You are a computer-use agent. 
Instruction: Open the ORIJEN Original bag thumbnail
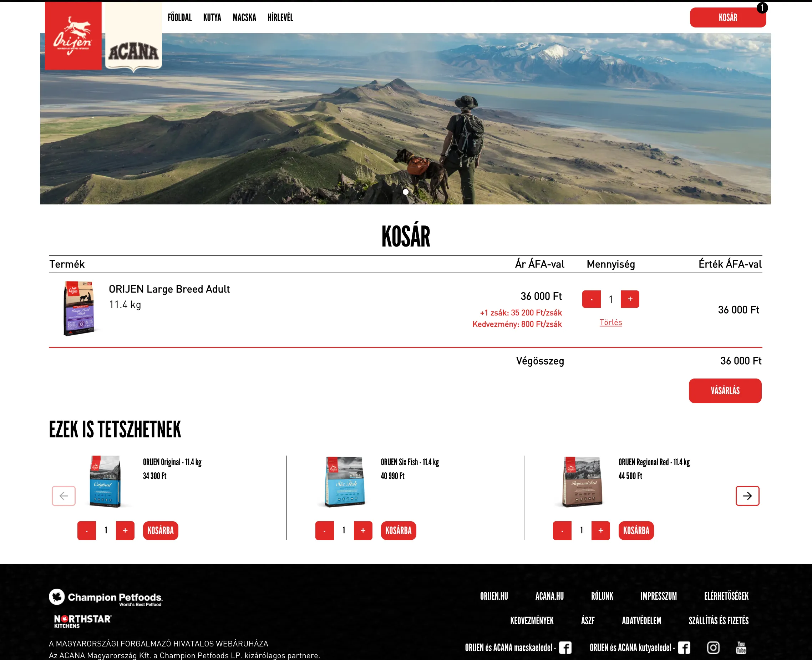tap(105, 481)
